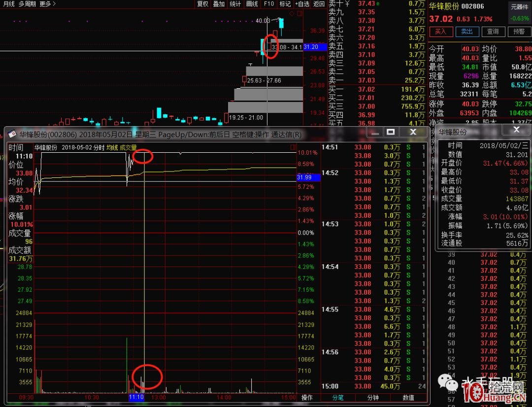Click the 均线 legend label

pyautogui.click(x=112, y=148)
